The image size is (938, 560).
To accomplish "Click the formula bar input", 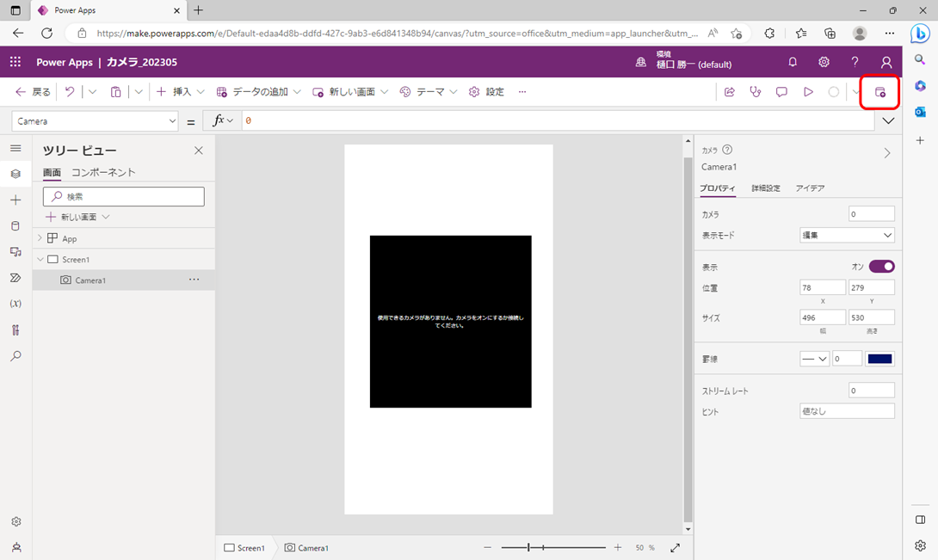I will (558, 120).
